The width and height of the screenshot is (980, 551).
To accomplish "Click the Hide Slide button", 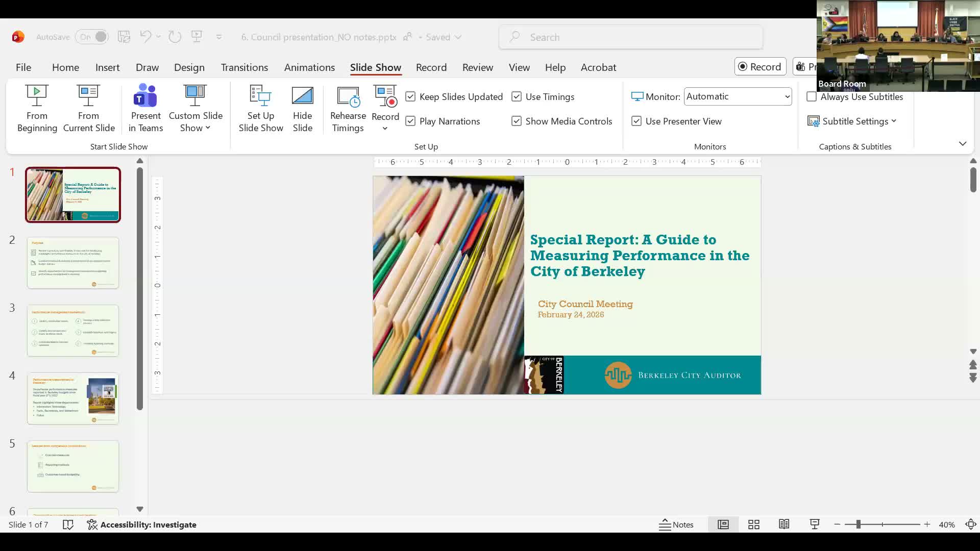I will [x=302, y=108].
